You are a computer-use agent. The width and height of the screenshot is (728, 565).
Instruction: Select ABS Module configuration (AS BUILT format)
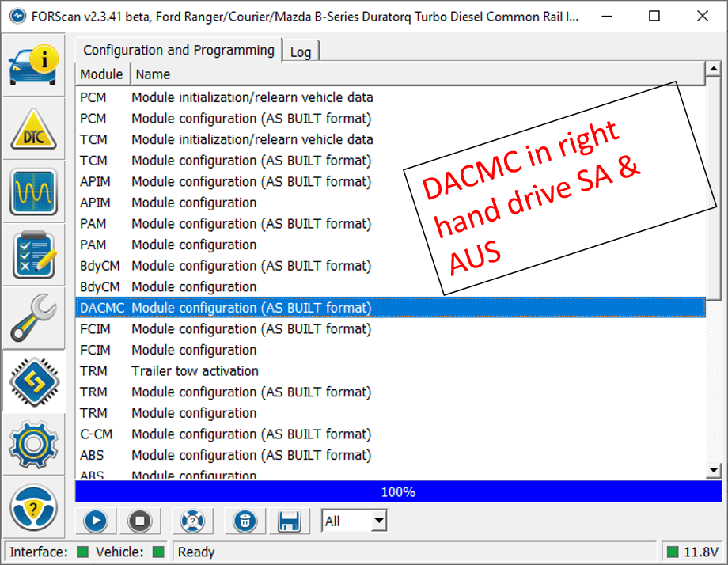(390, 455)
